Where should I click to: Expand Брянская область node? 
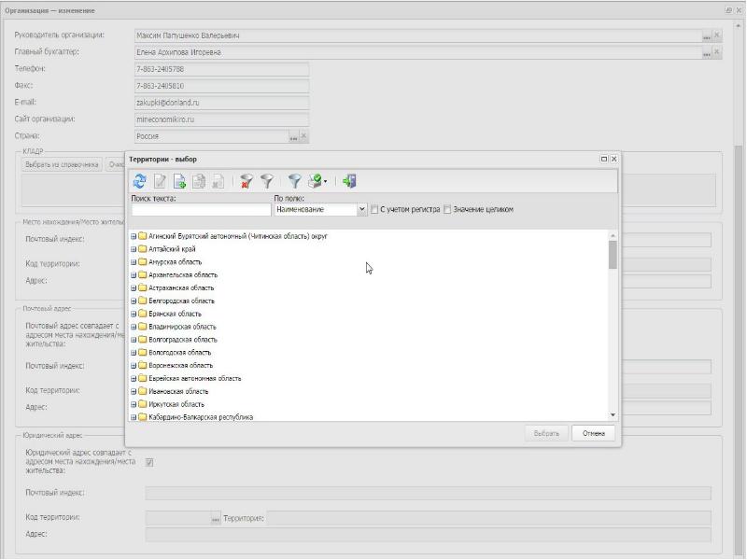(134, 314)
